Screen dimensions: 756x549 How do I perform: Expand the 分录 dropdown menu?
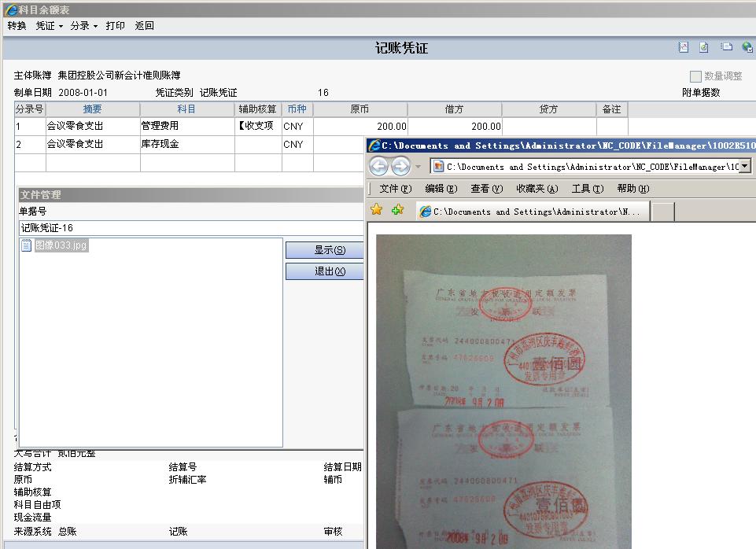pyautogui.click(x=83, y=26)
